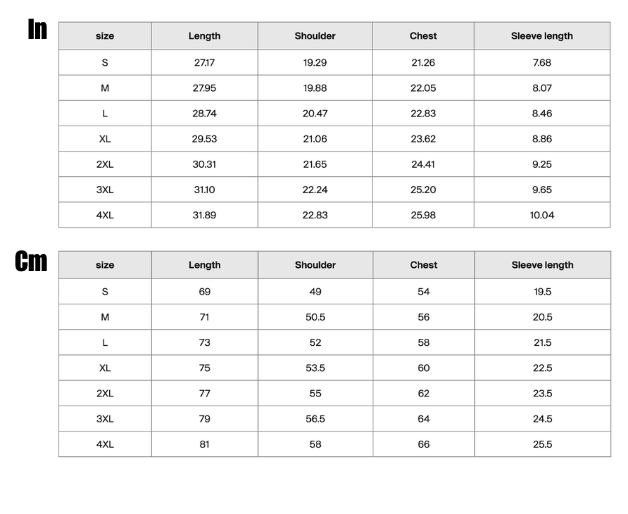Screen dimensions: 628x514
Task: Click the Sleeve length header in Cm table
Action: pos(542,265)
